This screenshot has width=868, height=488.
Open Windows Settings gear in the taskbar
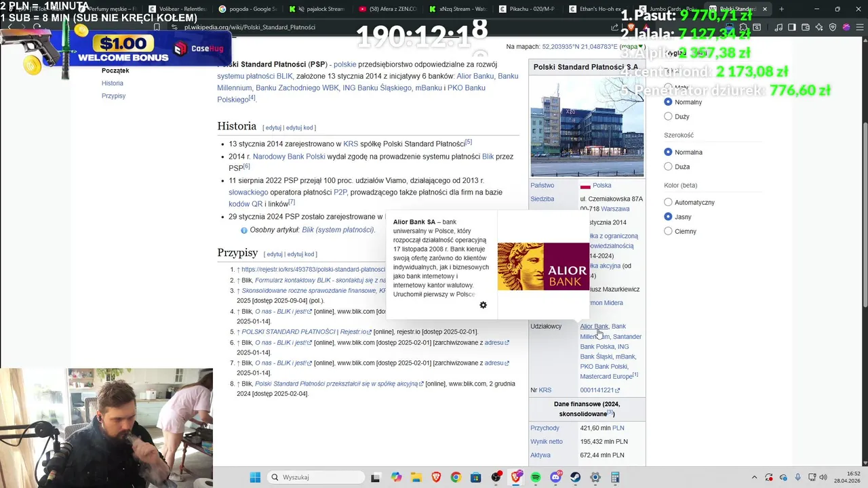click(x=595, y=477)
